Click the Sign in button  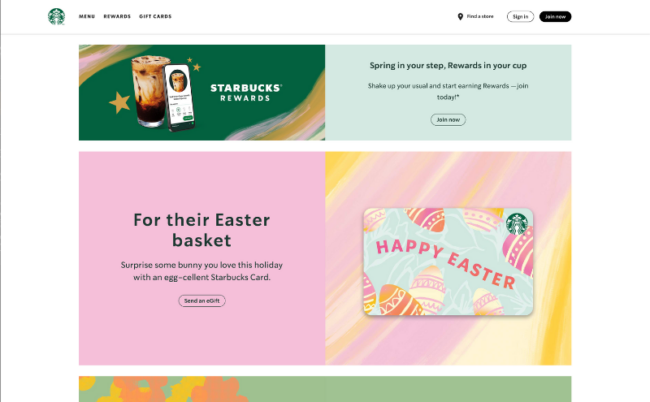pyautogui.click(x=520, y=17)
